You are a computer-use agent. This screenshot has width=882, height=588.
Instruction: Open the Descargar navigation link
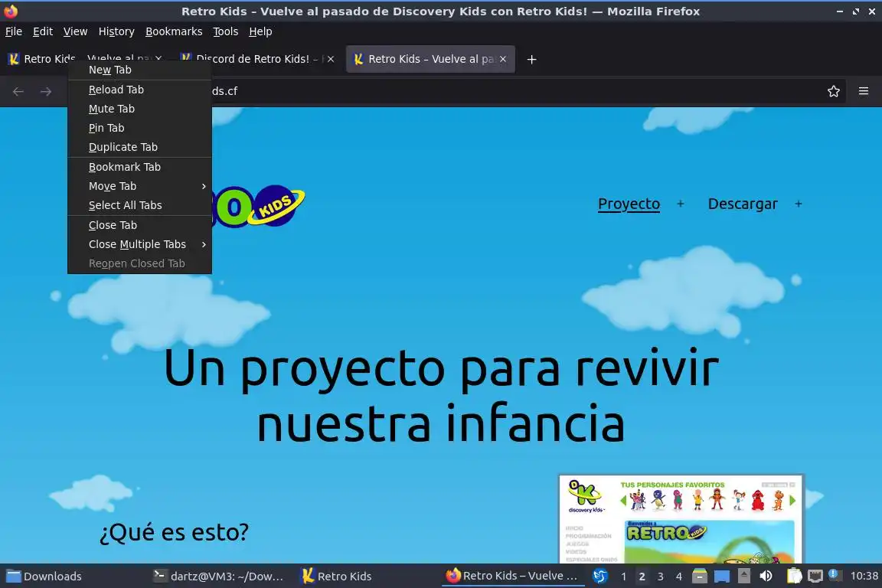(743, 204)
